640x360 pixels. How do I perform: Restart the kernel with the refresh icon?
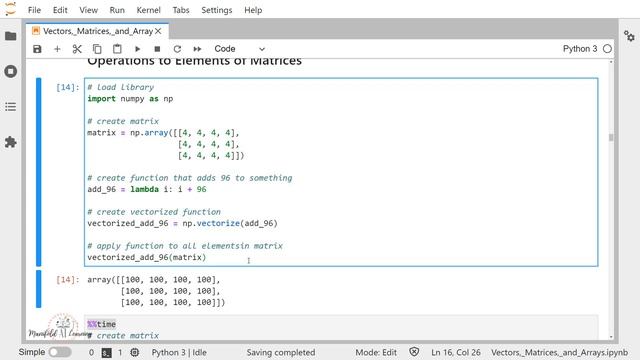[177, 49]
